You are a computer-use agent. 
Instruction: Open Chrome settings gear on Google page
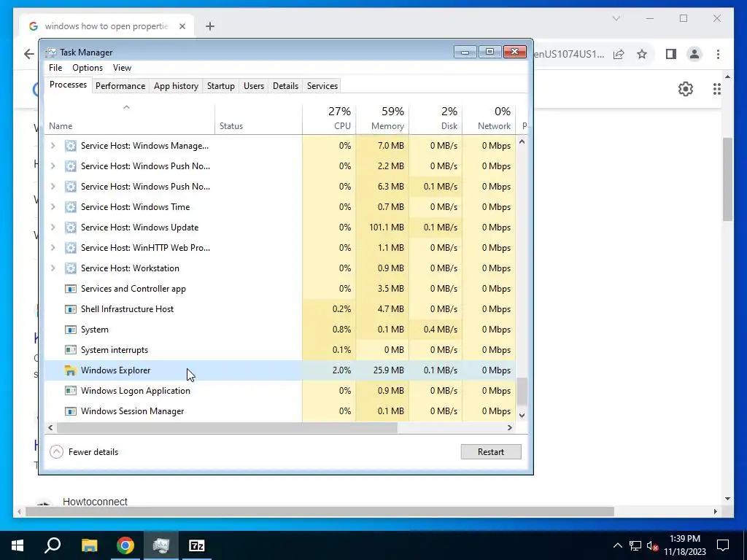click(x=686, y=88)
